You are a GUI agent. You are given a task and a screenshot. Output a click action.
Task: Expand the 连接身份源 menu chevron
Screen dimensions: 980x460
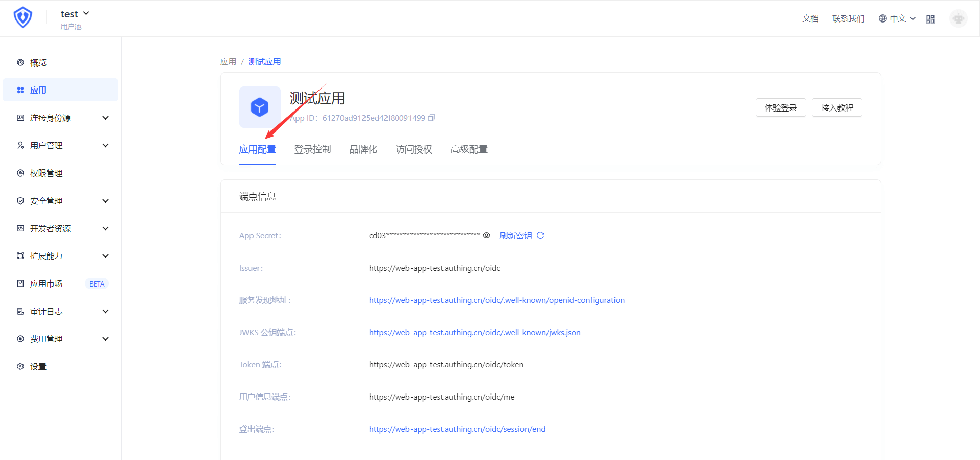[x=106, y=118]
